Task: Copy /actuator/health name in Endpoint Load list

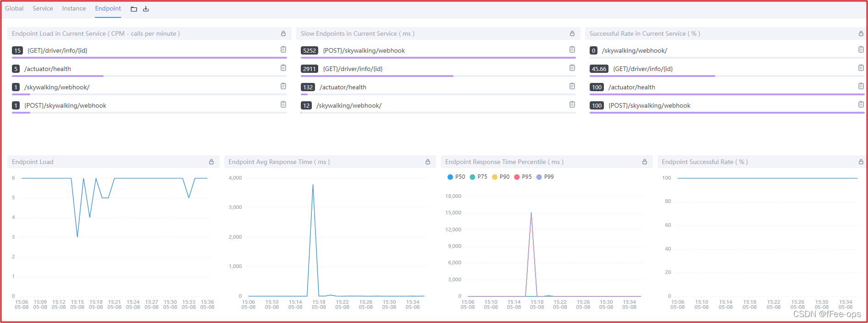Action: point(283,68)
